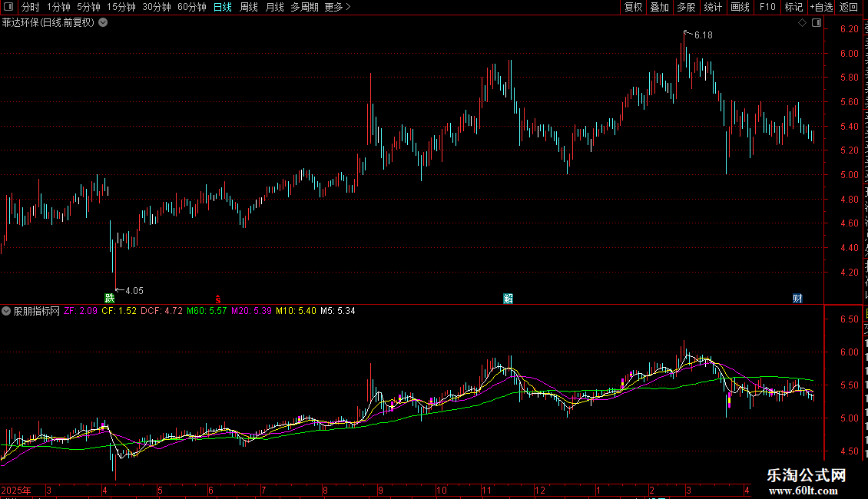The width and height of the screenshot is (868, 499).
Task: Click the M5: 5.34 value
Action: click(x=338, y=311)
